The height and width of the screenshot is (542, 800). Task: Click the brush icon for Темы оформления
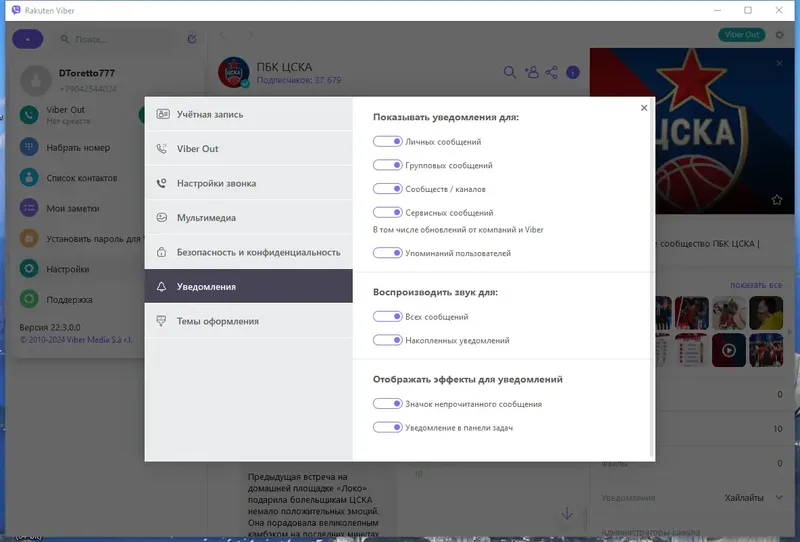pos(161,321)
